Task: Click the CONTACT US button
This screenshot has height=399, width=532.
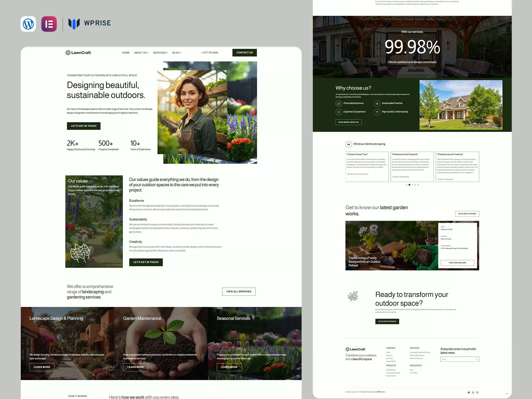Action: (x=244, y=52)
